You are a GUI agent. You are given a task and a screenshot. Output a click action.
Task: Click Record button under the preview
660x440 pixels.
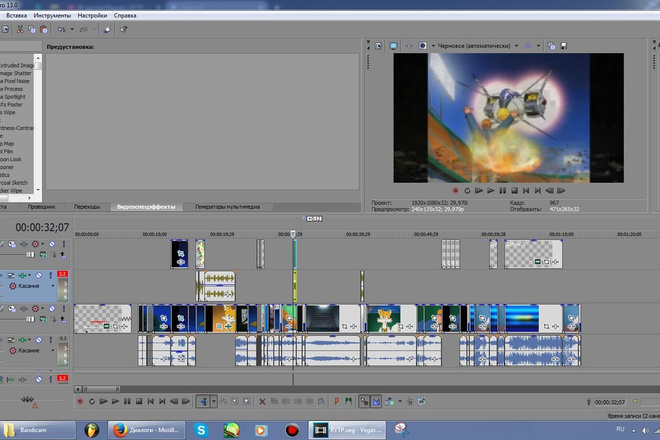click(x=455, y=191)
